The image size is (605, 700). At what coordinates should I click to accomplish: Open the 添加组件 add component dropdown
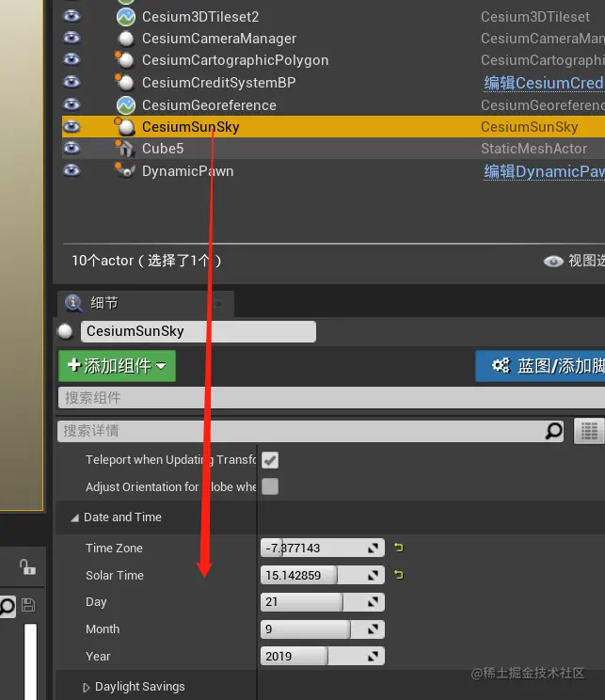point(117,366)
